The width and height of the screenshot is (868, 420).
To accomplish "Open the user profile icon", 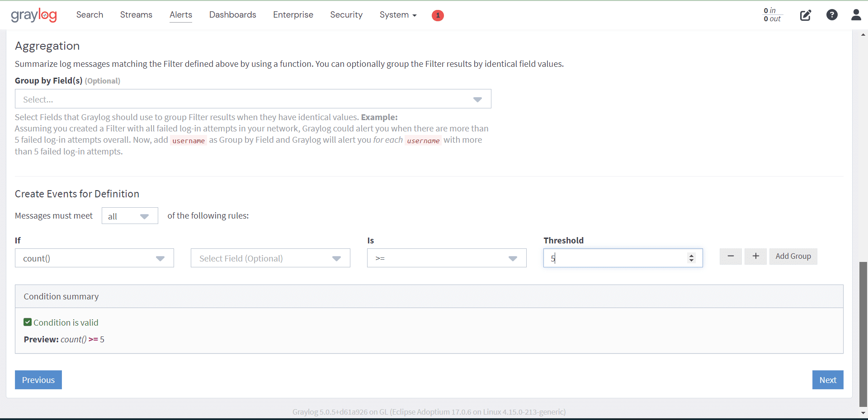I will point(857,15).
